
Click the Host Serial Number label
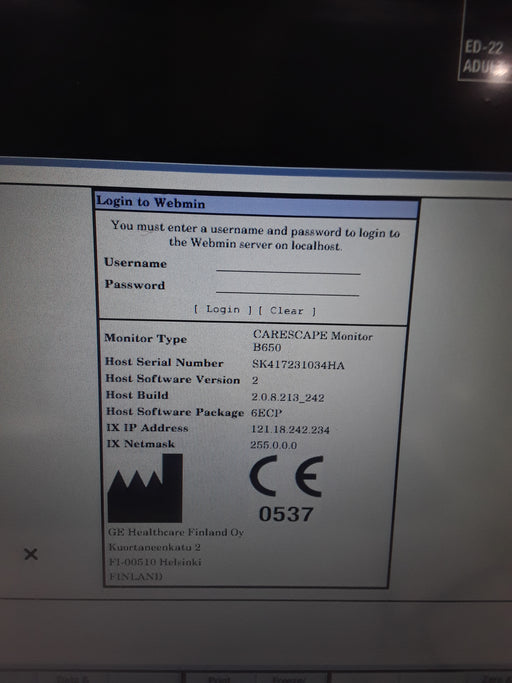click(164, 362)
